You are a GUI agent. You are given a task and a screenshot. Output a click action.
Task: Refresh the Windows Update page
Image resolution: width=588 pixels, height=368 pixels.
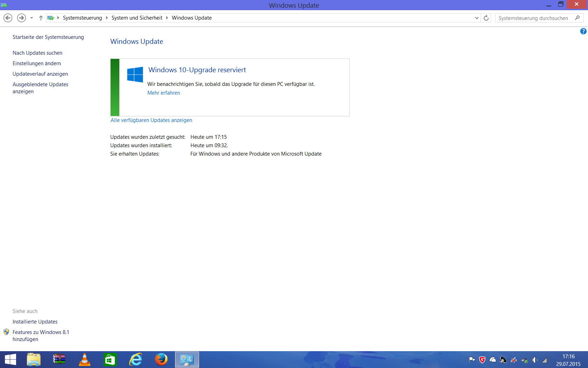pos(486,18)
